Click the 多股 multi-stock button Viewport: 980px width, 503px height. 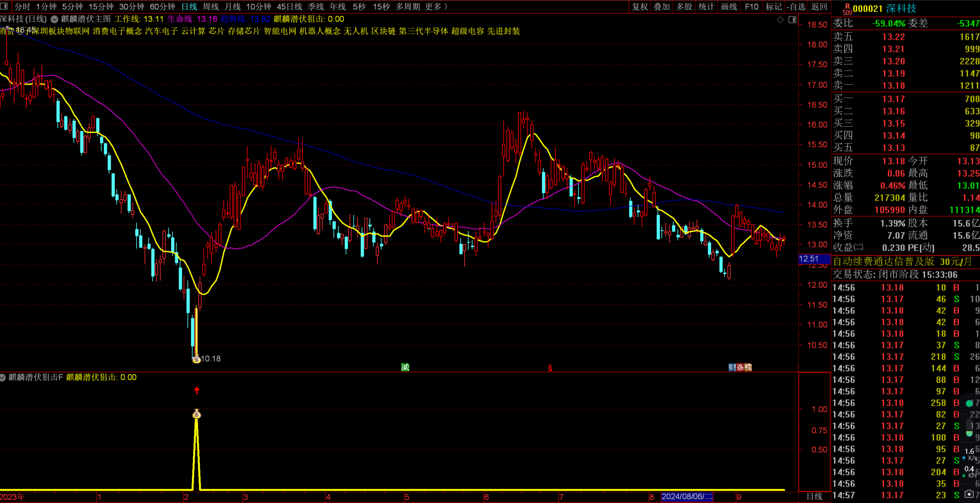click(x=684, y=7)
